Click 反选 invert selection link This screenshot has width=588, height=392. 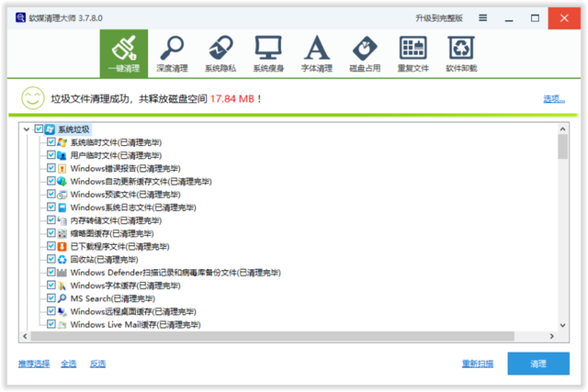point(98,364)
